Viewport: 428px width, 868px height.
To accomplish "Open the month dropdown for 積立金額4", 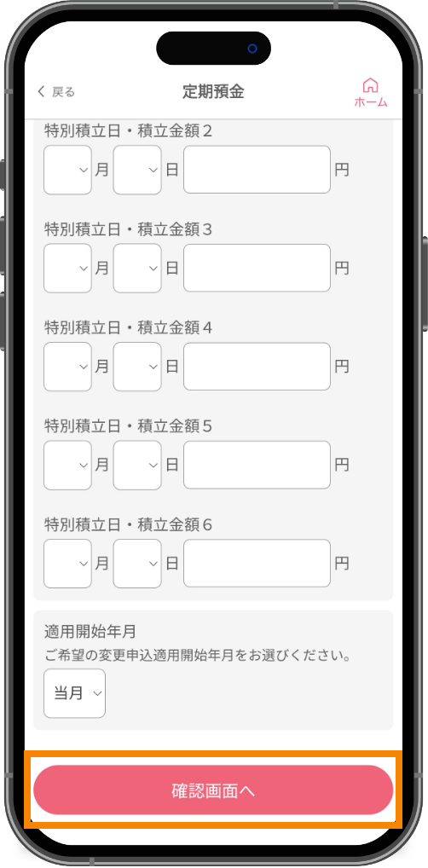I will [x=67, y=367].
